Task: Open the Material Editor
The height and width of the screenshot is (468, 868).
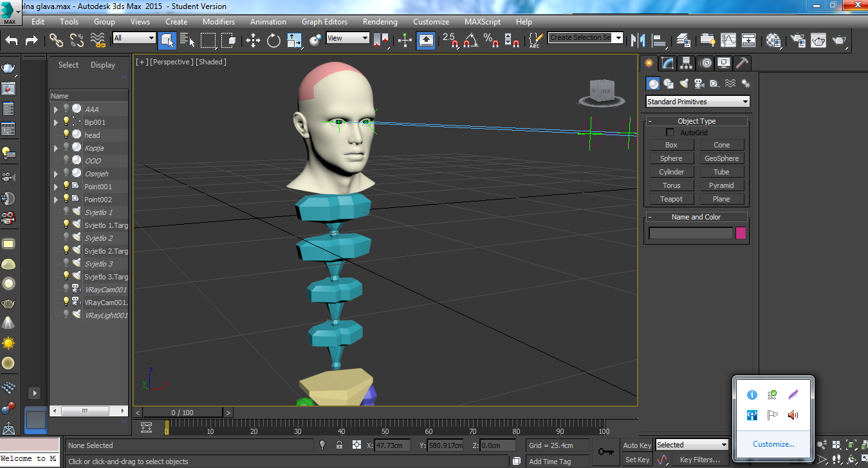Action: tap(773, 41)
